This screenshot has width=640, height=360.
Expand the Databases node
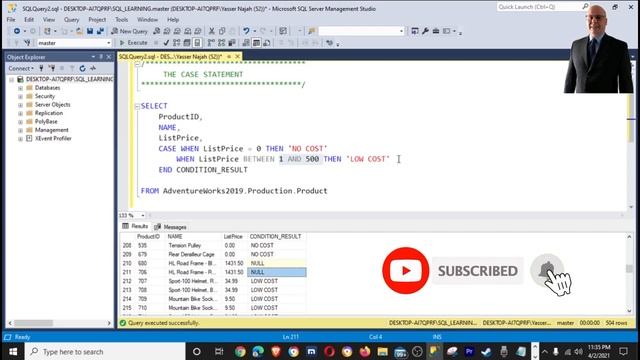[20, 88]
